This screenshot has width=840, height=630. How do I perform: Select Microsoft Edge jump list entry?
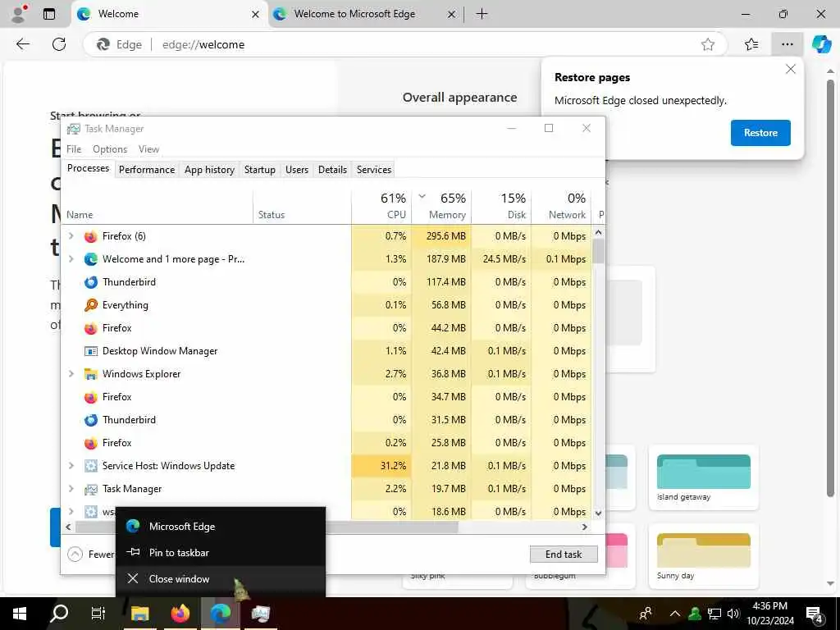[221, 527]
